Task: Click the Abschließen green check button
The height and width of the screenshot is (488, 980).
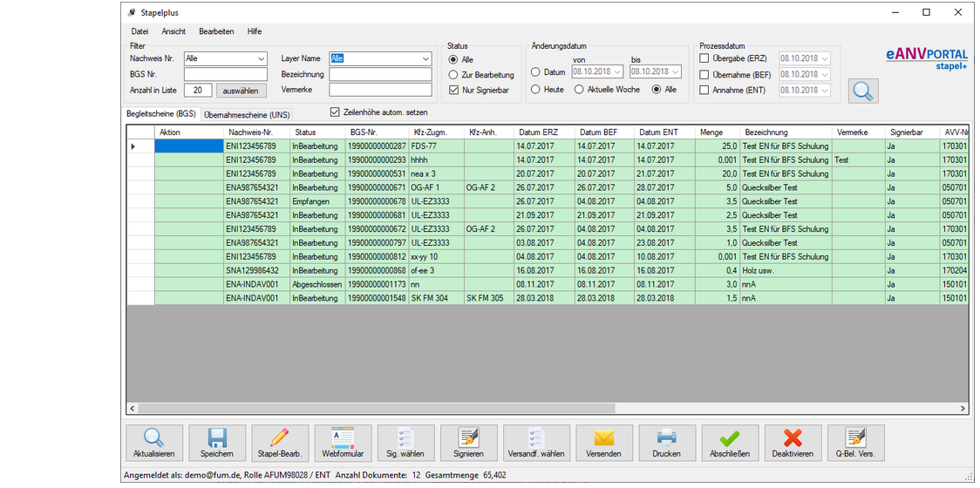Action: (x=730, y=443)
